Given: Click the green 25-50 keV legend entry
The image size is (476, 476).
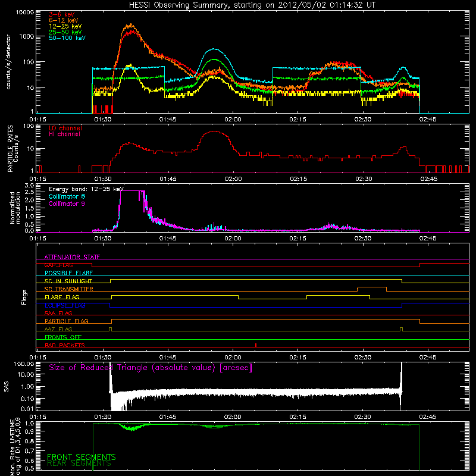Looking at the screenshot, I should (x=65, y=32).
